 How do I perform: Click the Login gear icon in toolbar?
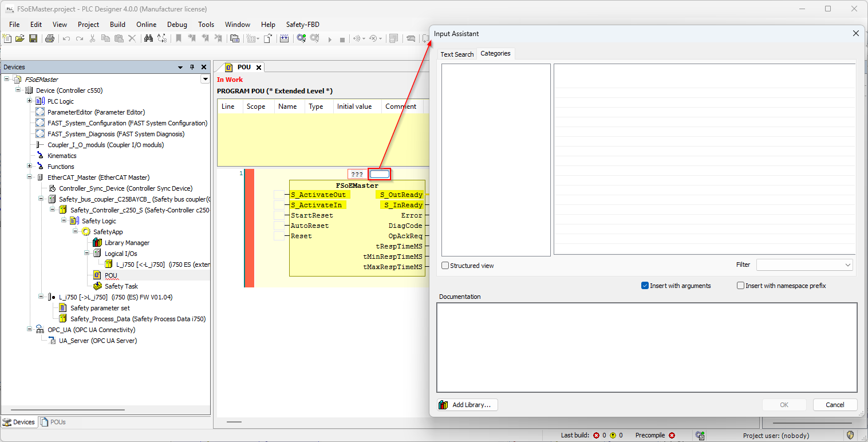(x=301, y=38)
